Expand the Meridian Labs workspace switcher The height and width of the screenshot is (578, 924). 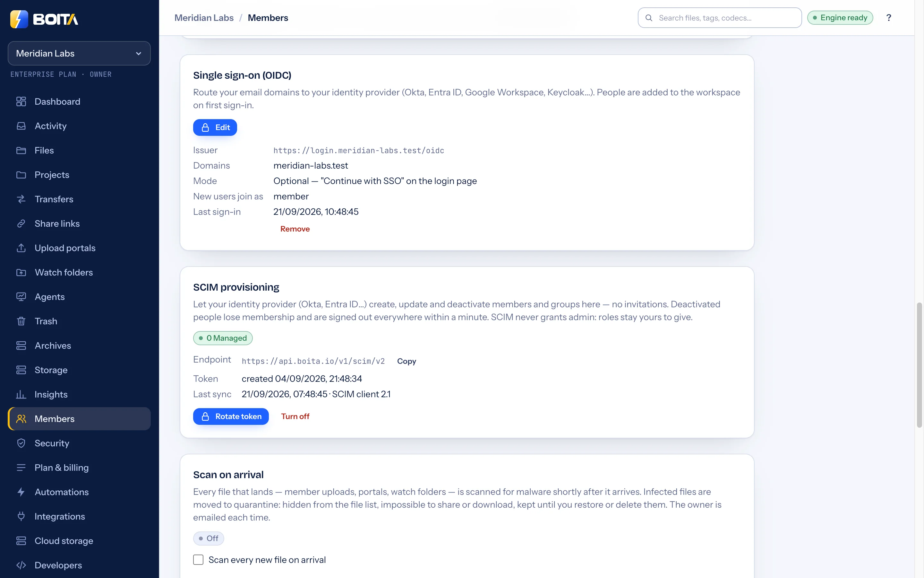pyautogui.click(x=79, y=53)
